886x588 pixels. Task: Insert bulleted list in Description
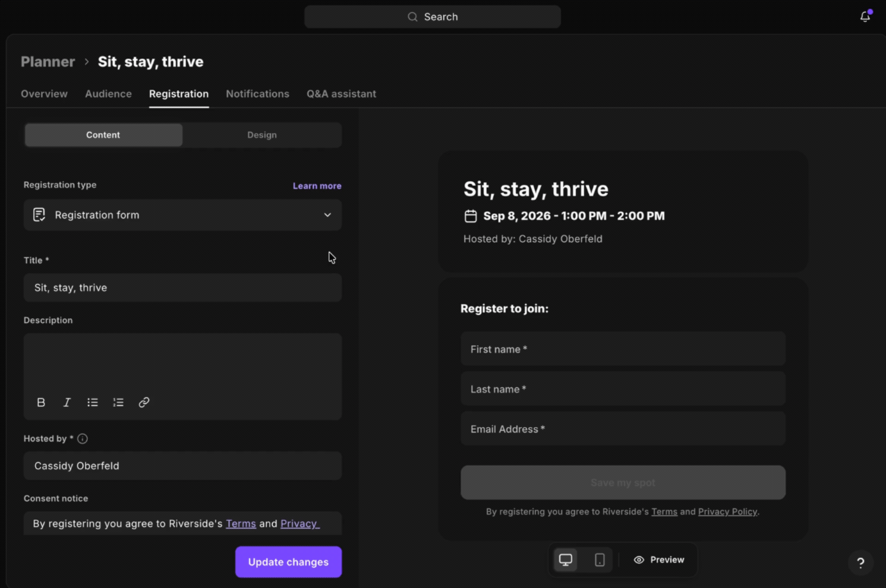pyautogui.click(x=92, y=402)
